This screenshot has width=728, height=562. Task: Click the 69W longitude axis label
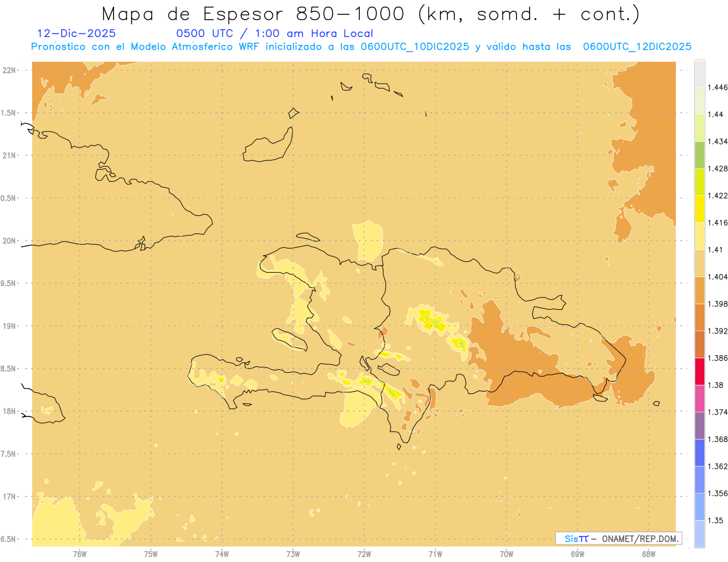(578, 554)
